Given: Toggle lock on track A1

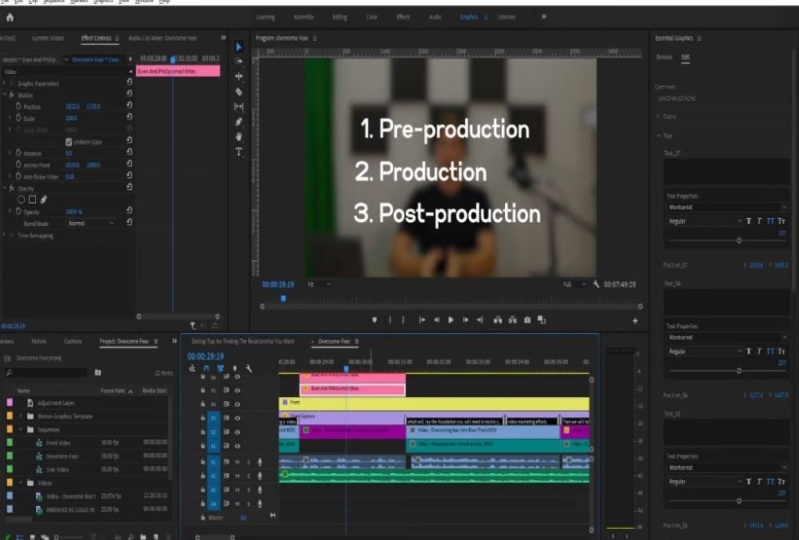Looking at the screenshot, I should (202, 462).
